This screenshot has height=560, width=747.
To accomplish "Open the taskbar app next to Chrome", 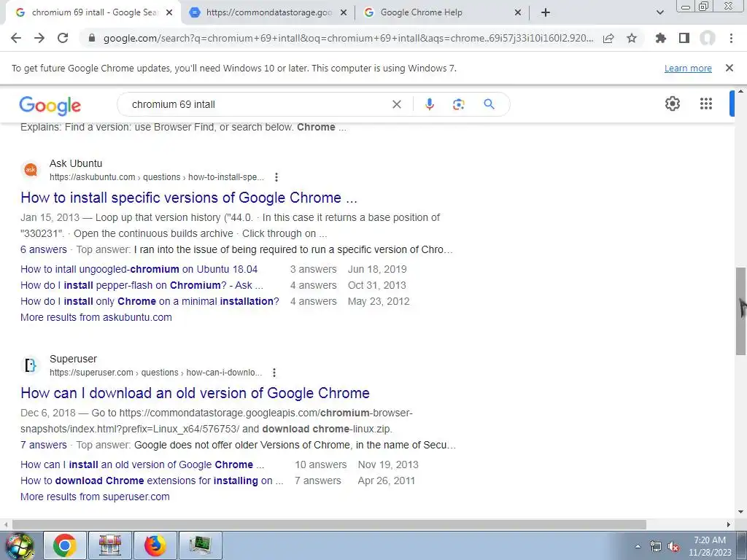I will [110, 545].
